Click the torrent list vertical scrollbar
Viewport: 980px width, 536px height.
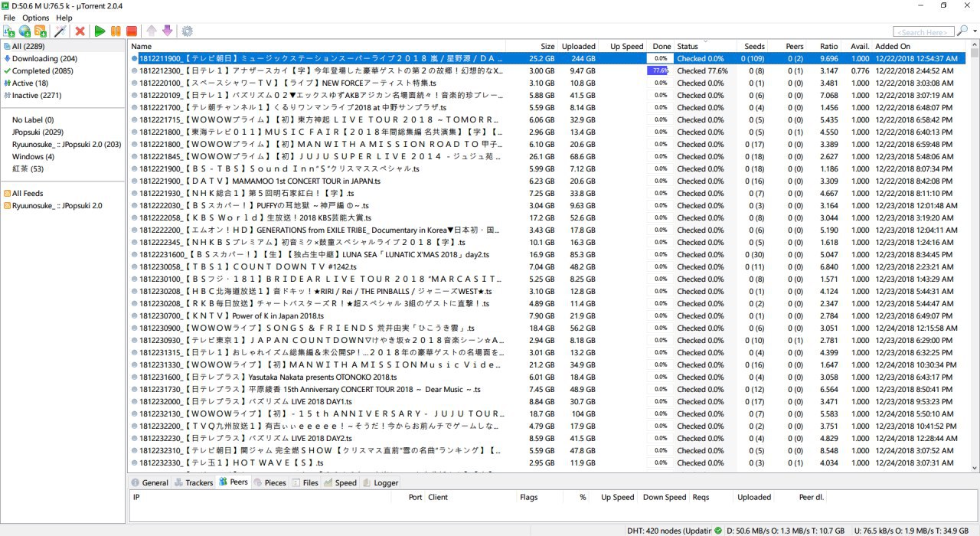tap(974, 257)
